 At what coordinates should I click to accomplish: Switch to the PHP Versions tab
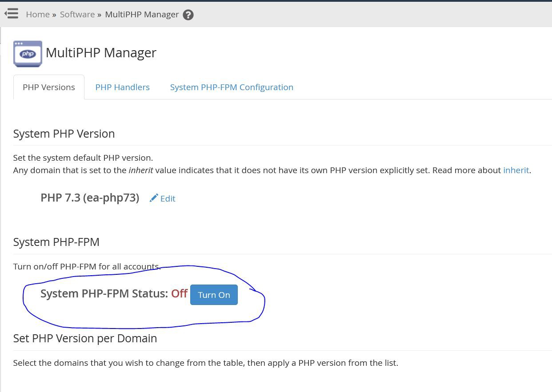pos(49,87)
